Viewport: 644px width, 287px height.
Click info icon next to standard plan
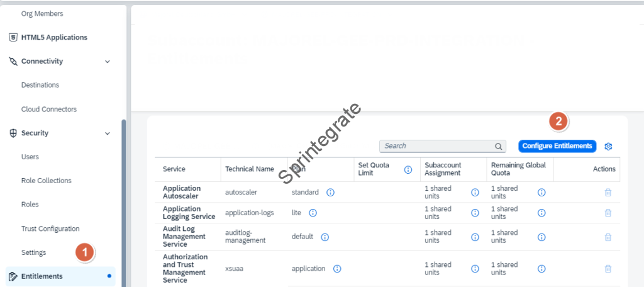[330, 193]
